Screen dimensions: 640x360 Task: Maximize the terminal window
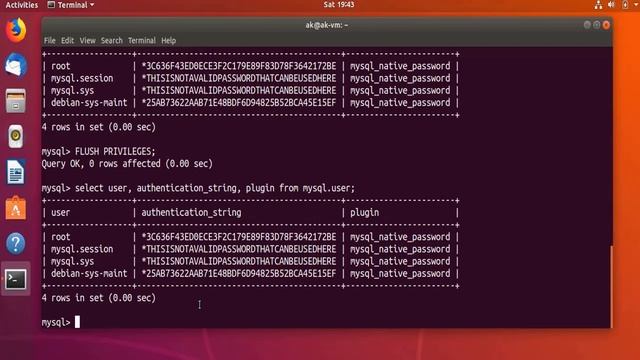[x=596, y=25]
